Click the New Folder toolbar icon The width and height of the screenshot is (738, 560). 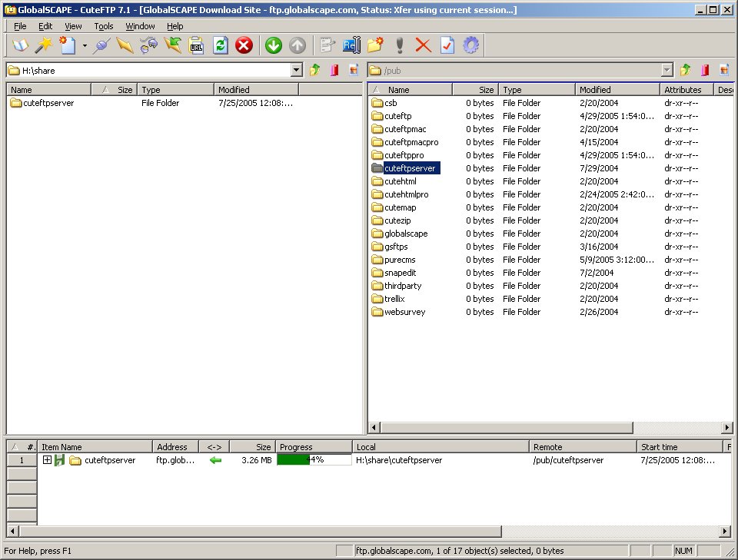tap(375, 45)
